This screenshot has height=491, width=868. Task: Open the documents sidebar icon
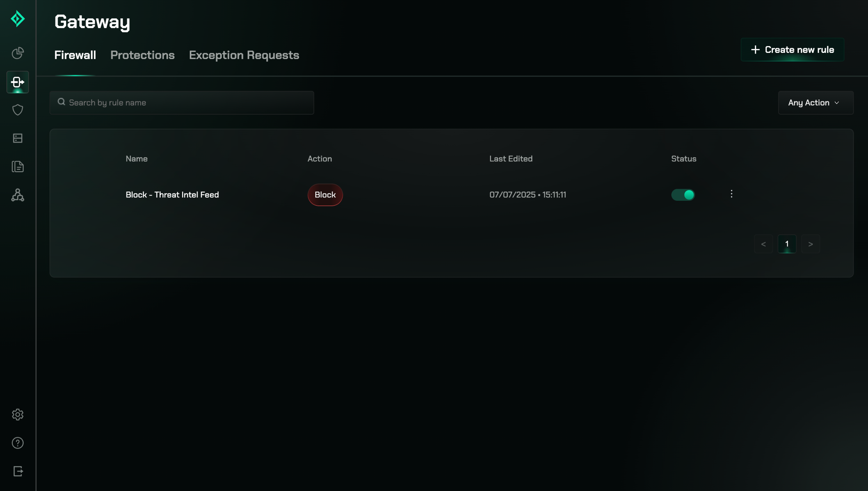(18, 166)
